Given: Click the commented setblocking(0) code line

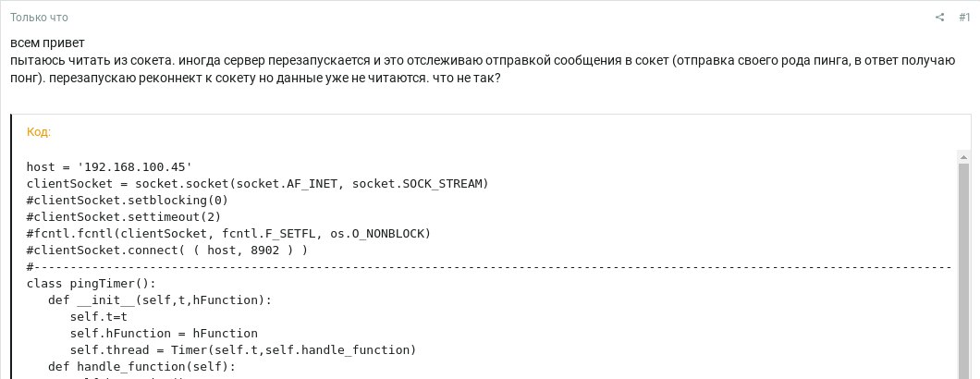Looking at the screenshot, I should click(x=127, y=201).
